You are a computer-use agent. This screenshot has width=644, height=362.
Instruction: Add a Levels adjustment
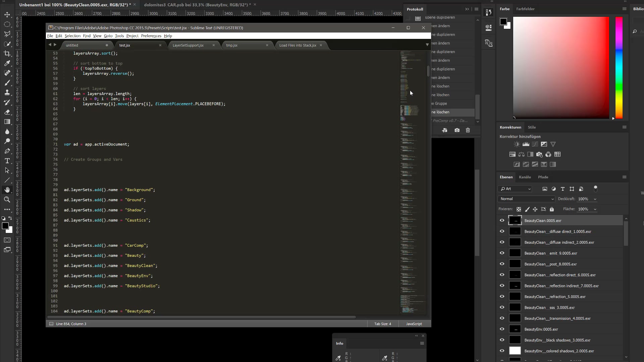526,144
